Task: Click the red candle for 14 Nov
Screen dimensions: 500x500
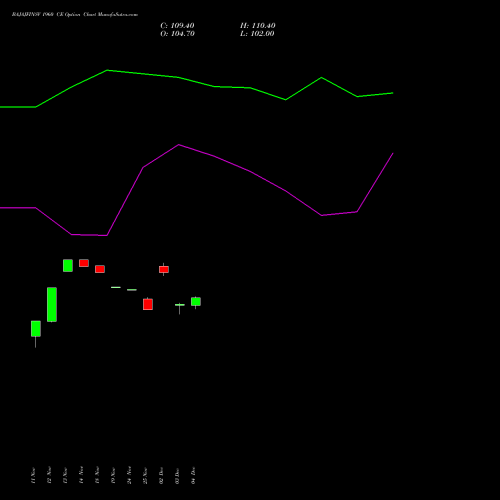Action: click(x=84, y=263)
